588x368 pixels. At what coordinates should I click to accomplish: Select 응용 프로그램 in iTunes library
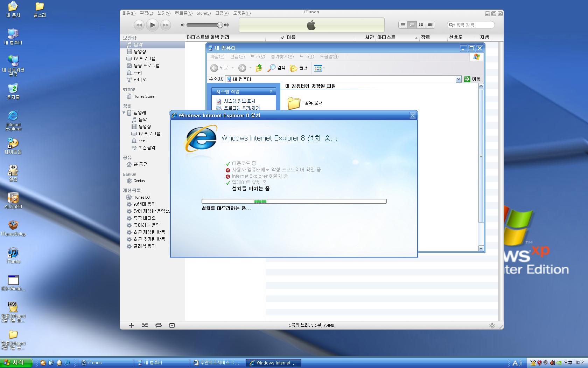(x=153, y=66)
